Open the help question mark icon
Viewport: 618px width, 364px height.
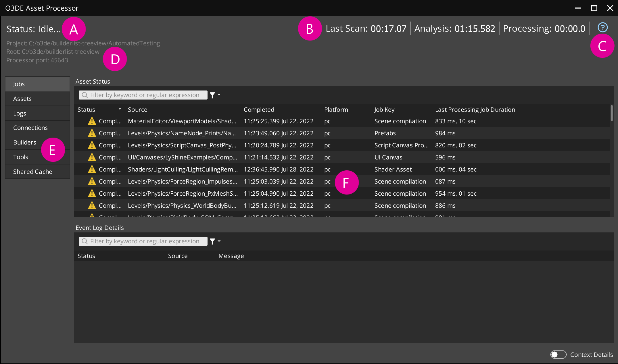pyautogui.click(x=602, y=27)
